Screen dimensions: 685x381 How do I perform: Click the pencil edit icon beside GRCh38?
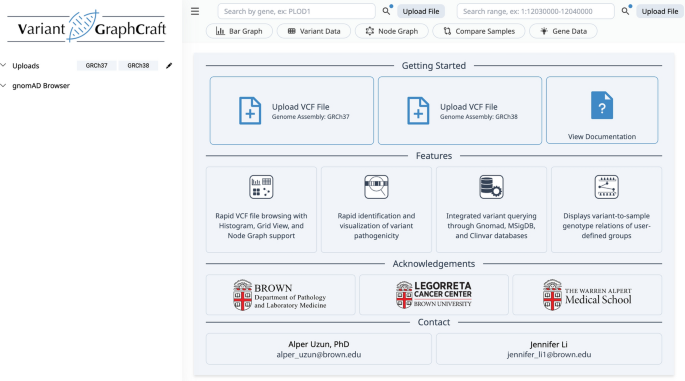pos(169,66)
